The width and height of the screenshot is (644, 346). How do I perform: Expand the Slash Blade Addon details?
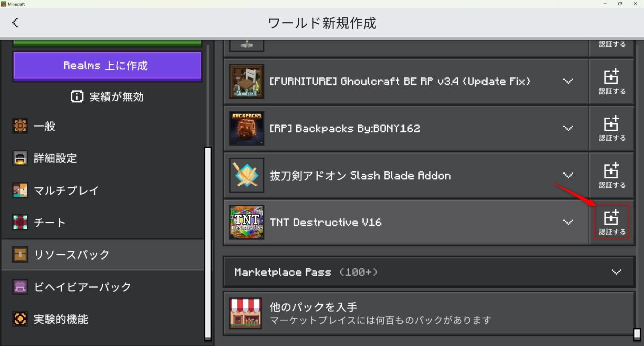568,176
